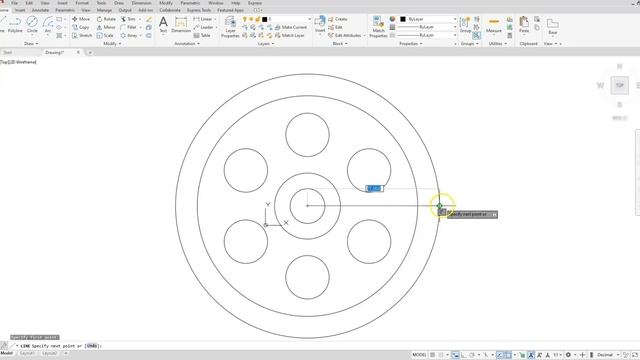
Task: Switch to the Drawing1 file tab
Action: pyautogui.click(x=55, y=52)
